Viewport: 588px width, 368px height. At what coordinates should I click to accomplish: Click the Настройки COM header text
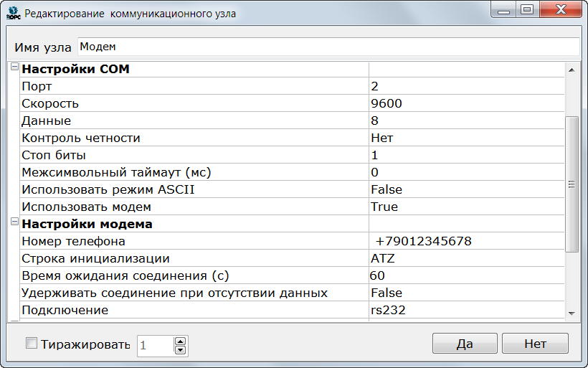coord(76,69)
